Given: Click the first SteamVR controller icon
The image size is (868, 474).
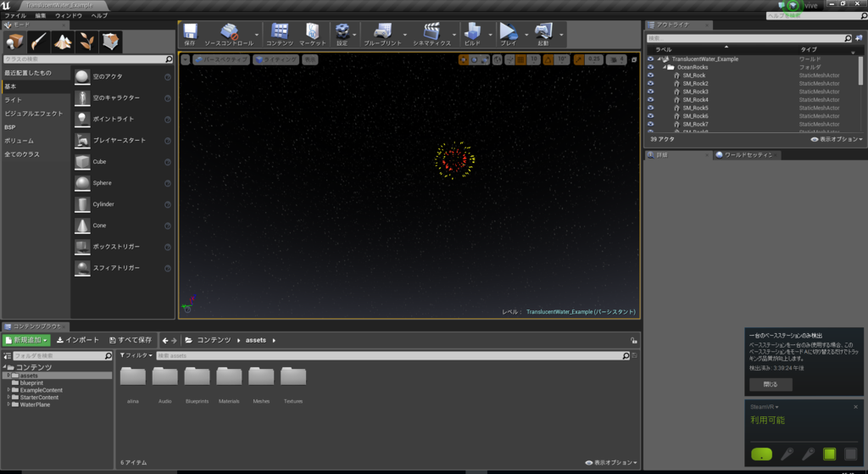Looking at the screenshot, I should point(787,454).
